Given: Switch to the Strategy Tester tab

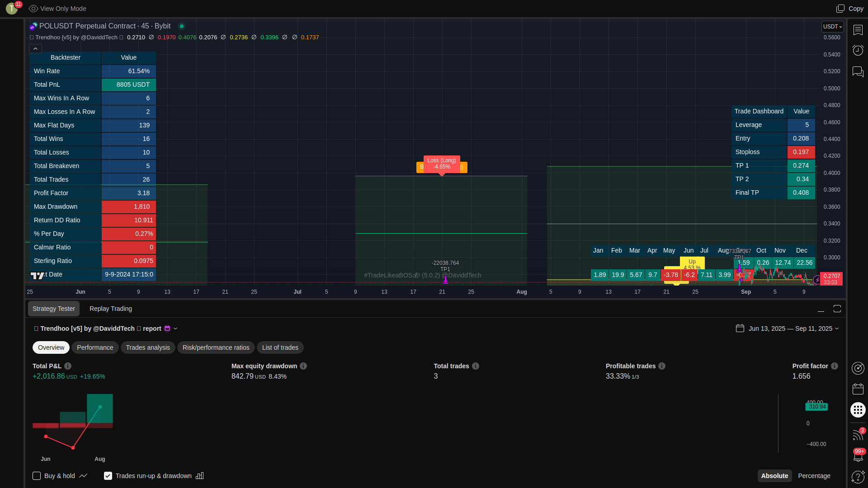Looking at the screenshot, I should 54,309.
